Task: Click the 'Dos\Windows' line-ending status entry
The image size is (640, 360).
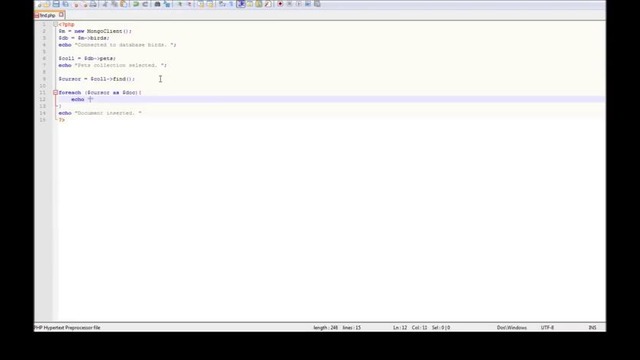Action: point(512,327)
